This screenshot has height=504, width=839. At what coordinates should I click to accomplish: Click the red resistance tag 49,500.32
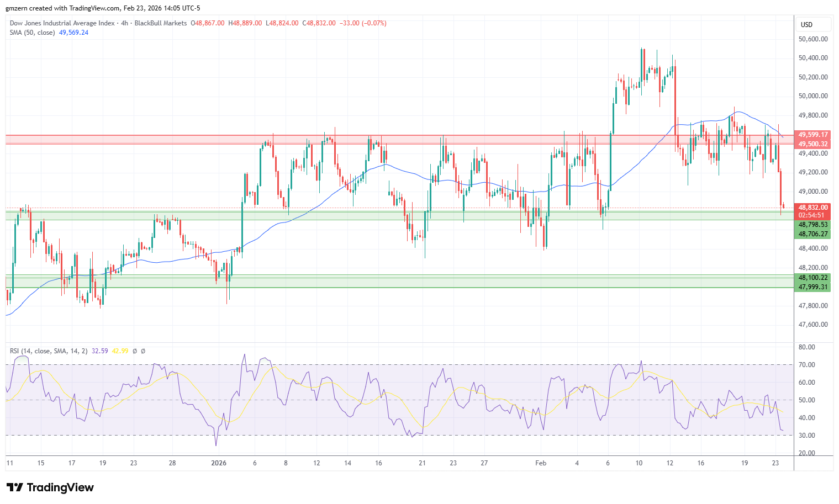(x=814, y=144)
